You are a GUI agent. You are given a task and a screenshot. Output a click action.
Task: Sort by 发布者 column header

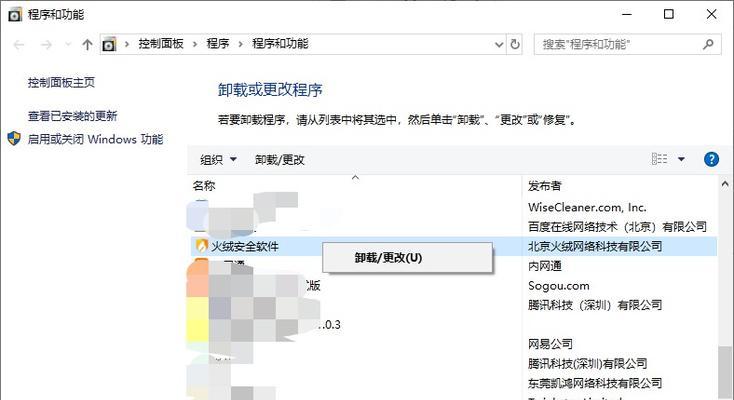[x=544, y=186]
